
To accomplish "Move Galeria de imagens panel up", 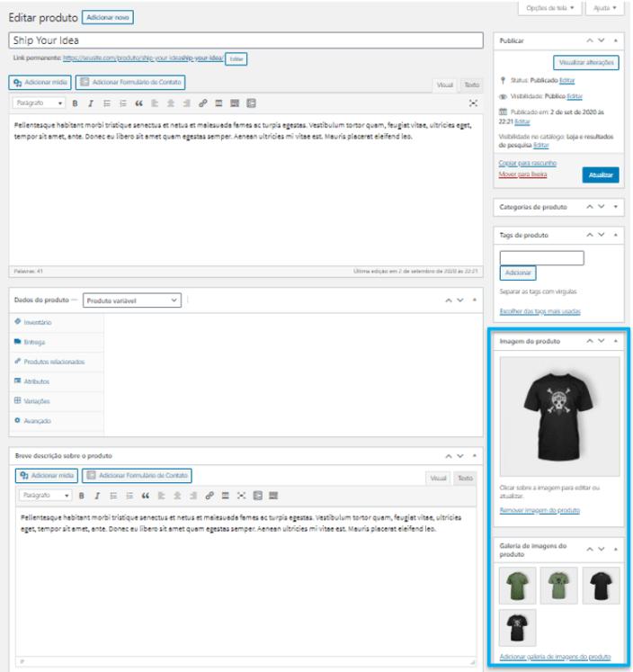I will (590, 550).
